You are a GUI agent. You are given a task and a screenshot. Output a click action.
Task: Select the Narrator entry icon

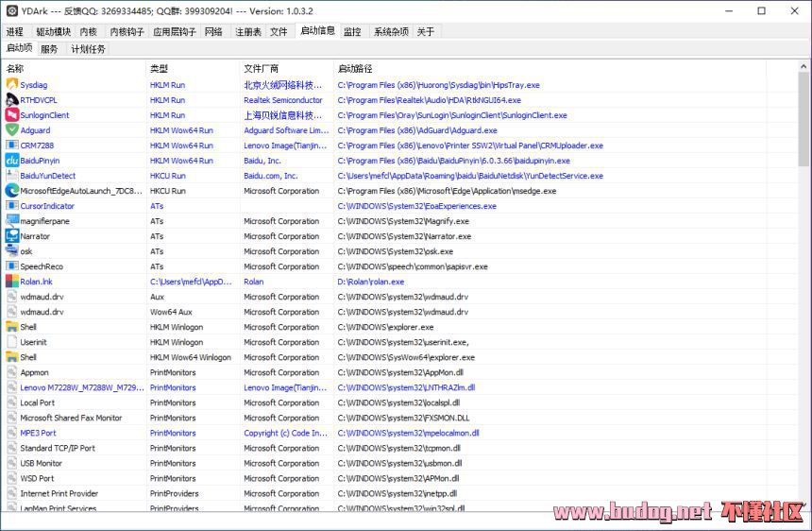12,236
